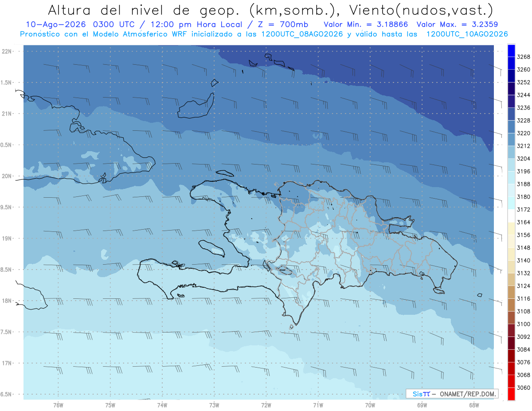Click the '1200UTC_10AGO2026' valid-until time
532x411 pixels.
click(467, 34)
